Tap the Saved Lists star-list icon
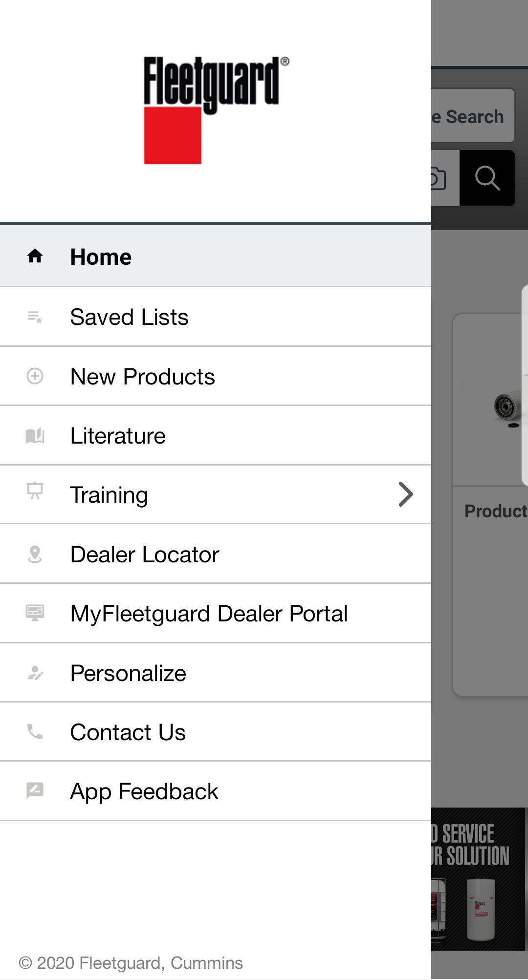Screen dimensions: 528x980 35,317
